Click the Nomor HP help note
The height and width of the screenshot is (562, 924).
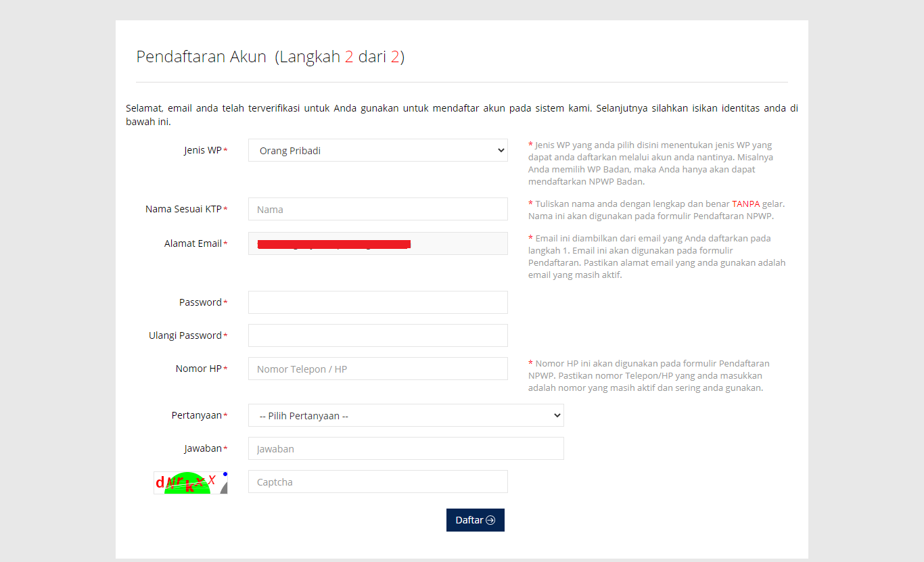(649, 375)
